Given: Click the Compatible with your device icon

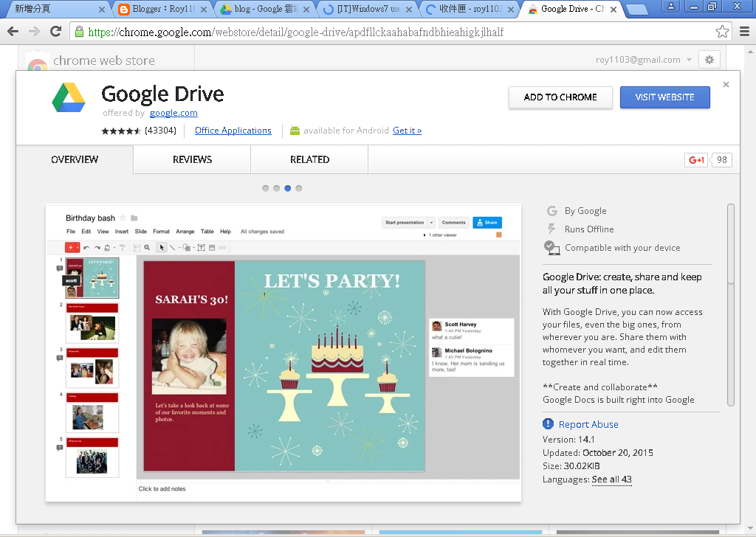Looking at the screenshot, I should (x=551, y=248).
